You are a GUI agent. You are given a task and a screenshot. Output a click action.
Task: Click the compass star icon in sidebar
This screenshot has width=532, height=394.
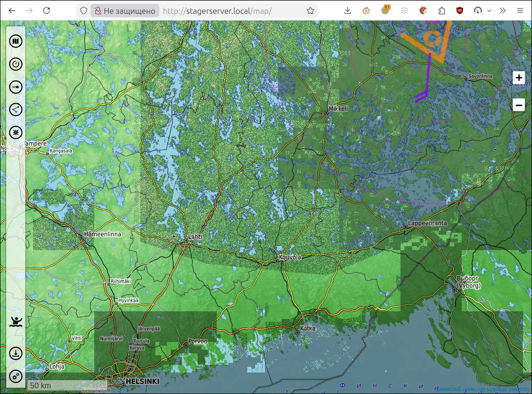click(x=16, y=132)
